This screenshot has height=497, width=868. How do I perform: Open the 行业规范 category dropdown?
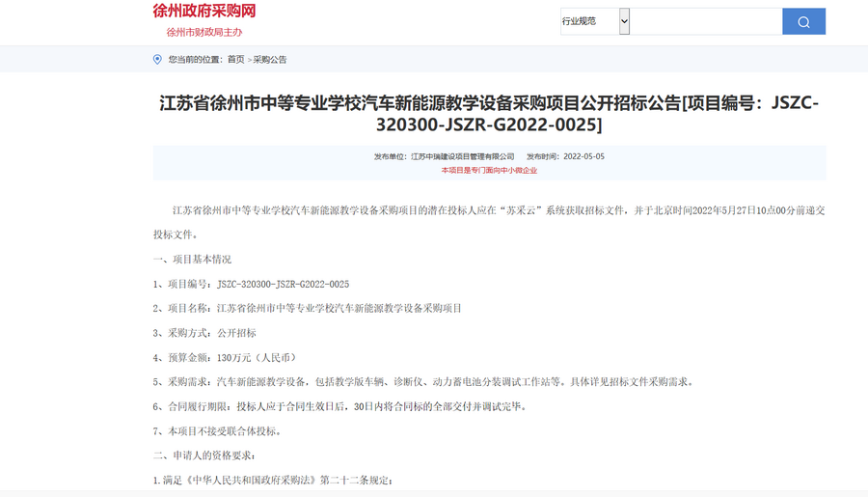[589, 21]
